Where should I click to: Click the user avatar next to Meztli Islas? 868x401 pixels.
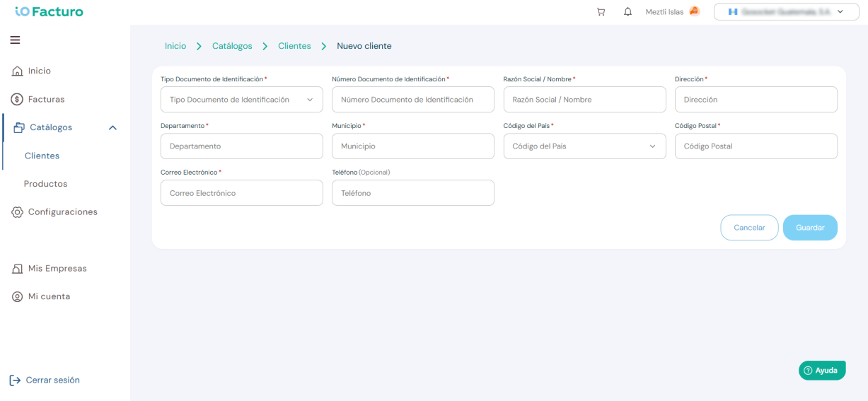point(694,11)
